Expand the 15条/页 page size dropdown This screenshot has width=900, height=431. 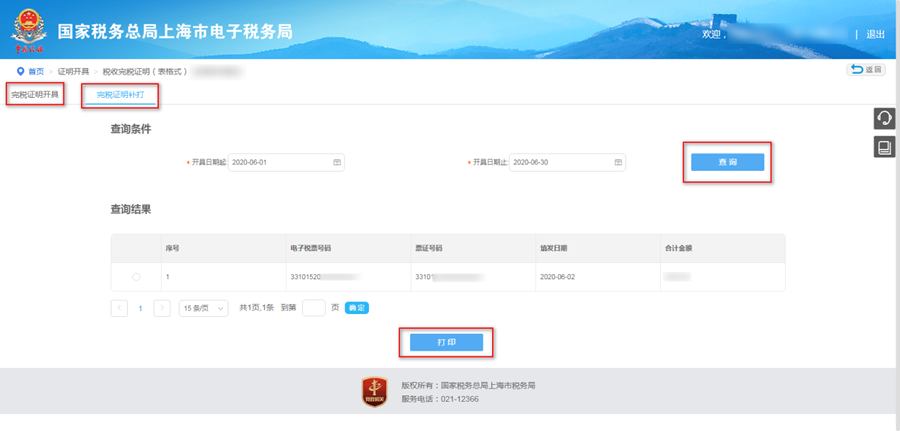coord(203,308)
